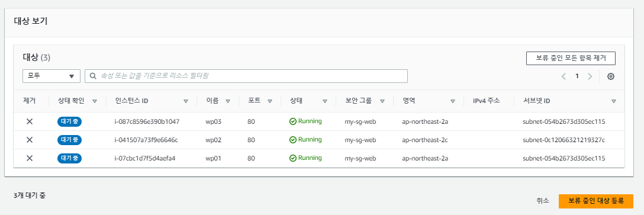Screen dimensions: 644x215
Task: Click Running status icon for wp01
Action: pos(293,158)
